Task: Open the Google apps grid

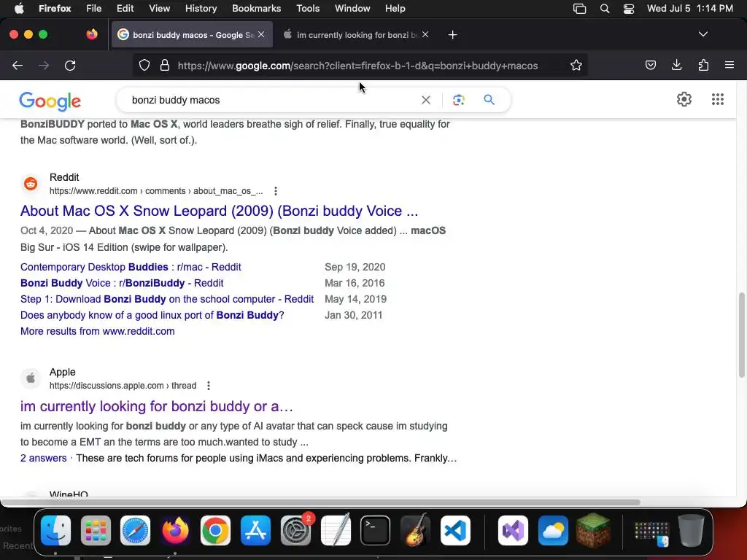Action: [x=718, y=99]
